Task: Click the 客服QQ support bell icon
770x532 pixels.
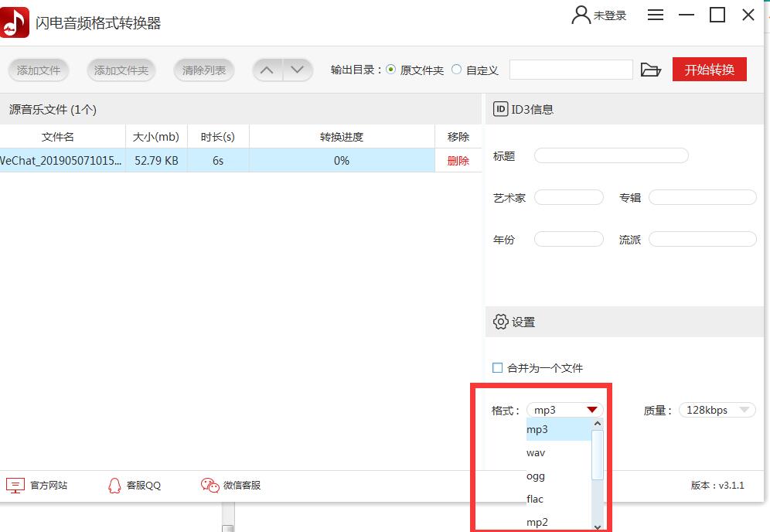Action: pyautogui.click(x=114, y=486)
